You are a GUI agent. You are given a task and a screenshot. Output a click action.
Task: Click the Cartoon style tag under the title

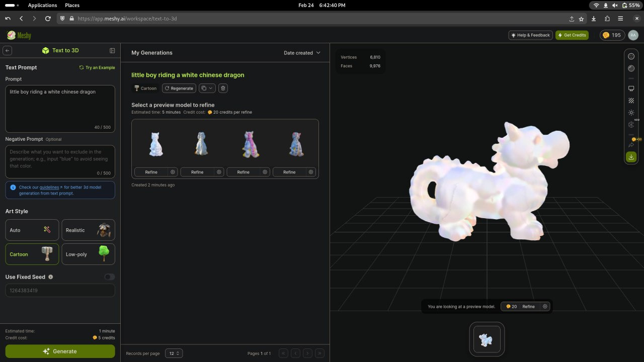coord(145,88)
